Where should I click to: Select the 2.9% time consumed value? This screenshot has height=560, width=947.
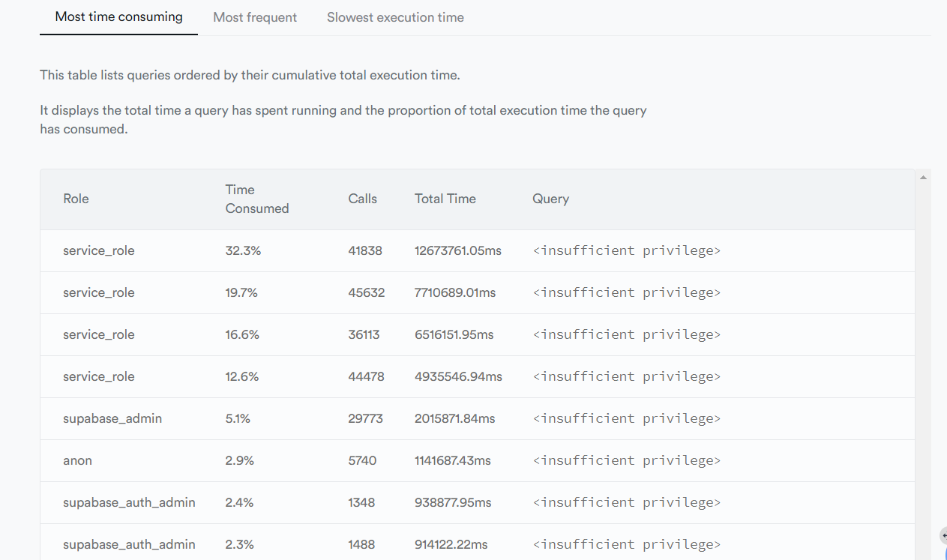coord(240,460)
